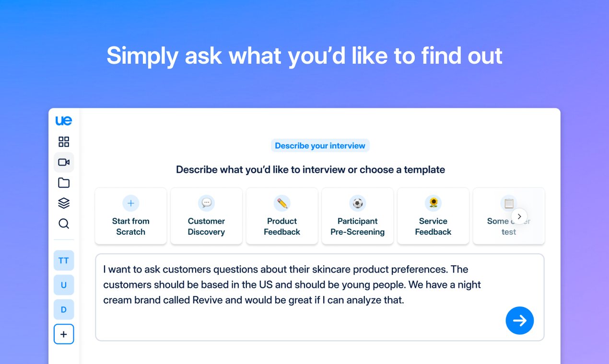Open the folder icon in the sidebar
This screenshot has height=364, width=609.
pyautogui.click(x=64, y=182)
